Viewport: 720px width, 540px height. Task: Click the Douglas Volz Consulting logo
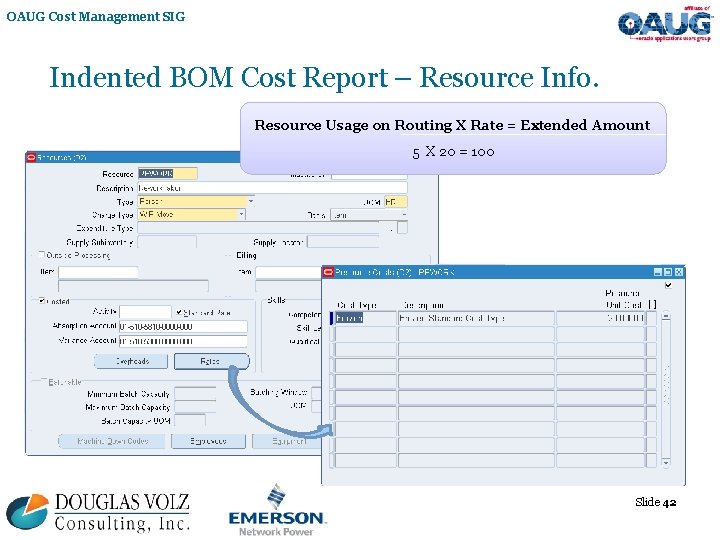[98, 512]
